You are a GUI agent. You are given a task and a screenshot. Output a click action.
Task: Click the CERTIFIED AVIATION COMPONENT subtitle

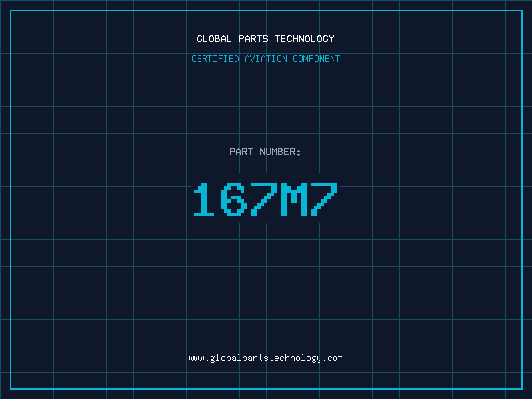click(x=265, y=59)
